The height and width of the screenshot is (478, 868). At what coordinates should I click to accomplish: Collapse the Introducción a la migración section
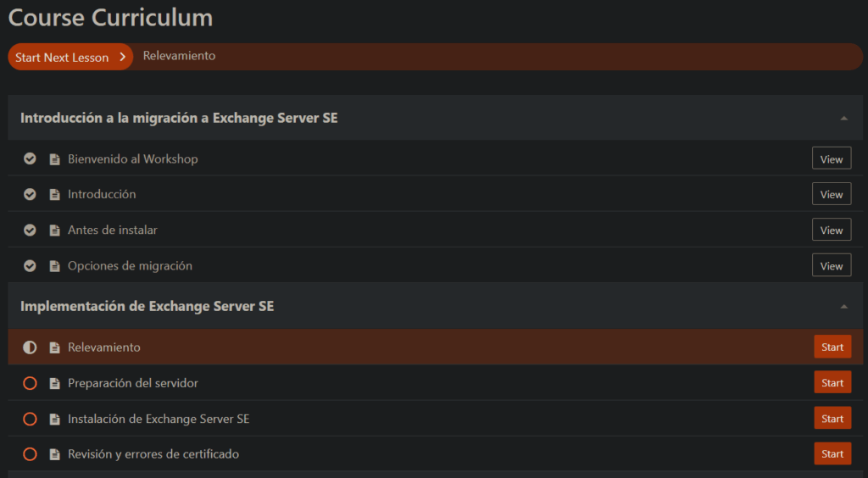tap(843, 118)
